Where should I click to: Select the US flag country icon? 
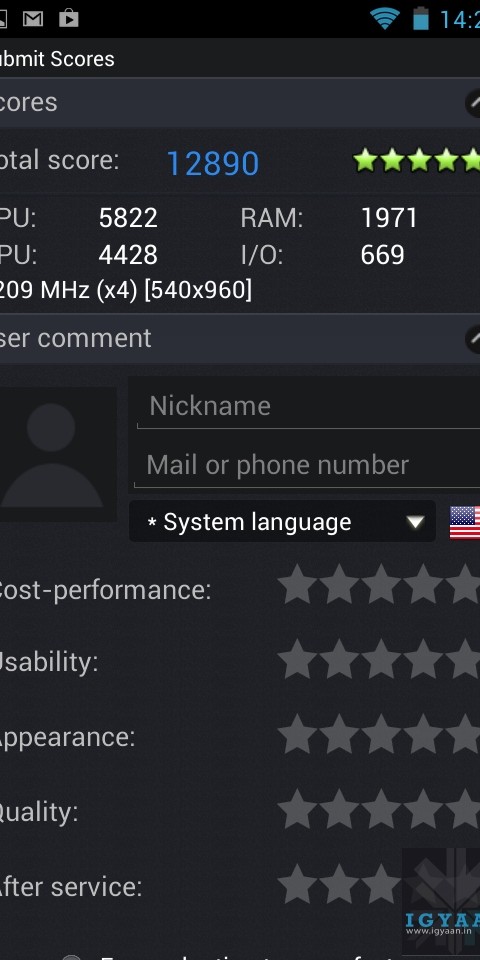(x=465, y=522)
